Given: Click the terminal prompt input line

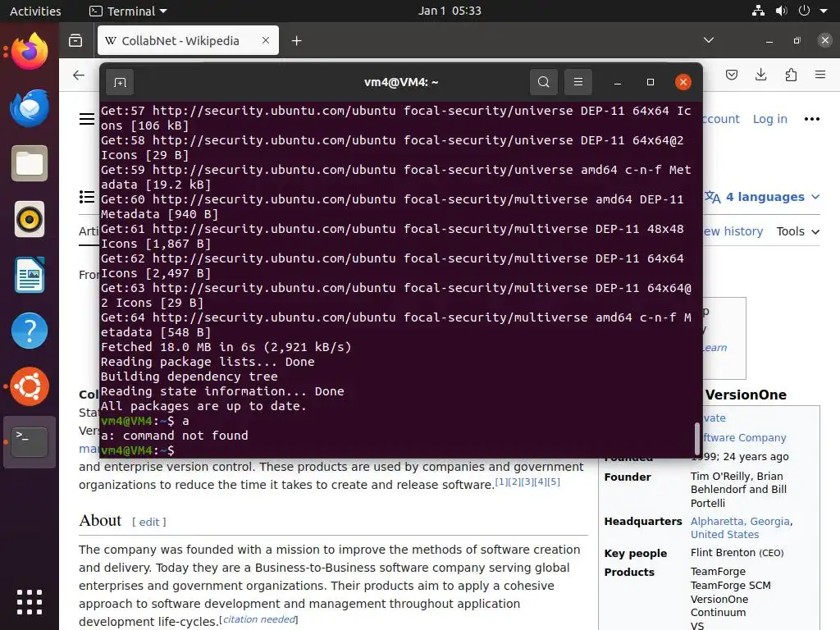Looking at the screenshot, I should [396, 450].
